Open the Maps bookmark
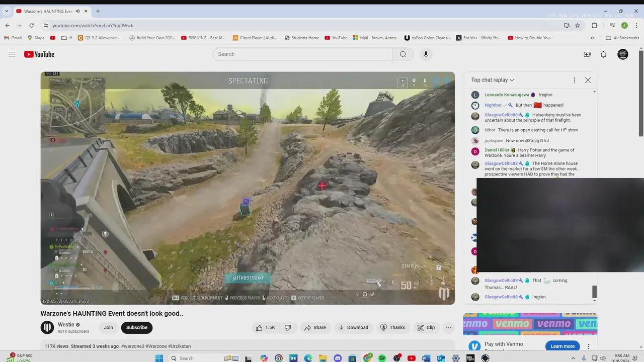The width and height of the screenshot is (644, 362). coord(36,38)
